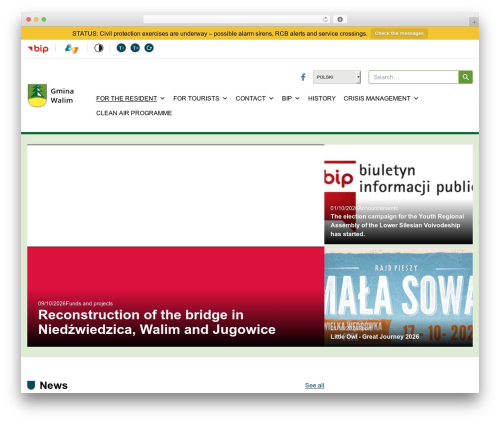Click the Gmina Walim site title text
Viewport: 500px width, 423px height.
62,96
